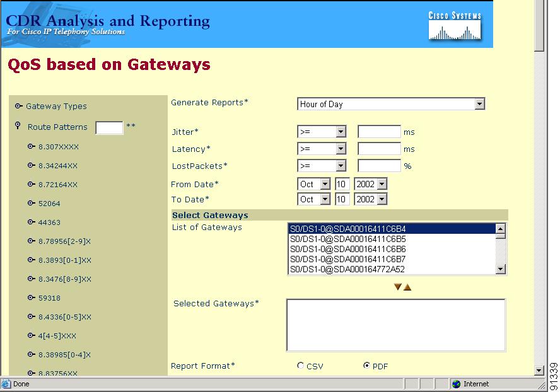
Task: Click the To Date day field
Action: [342, 199]
